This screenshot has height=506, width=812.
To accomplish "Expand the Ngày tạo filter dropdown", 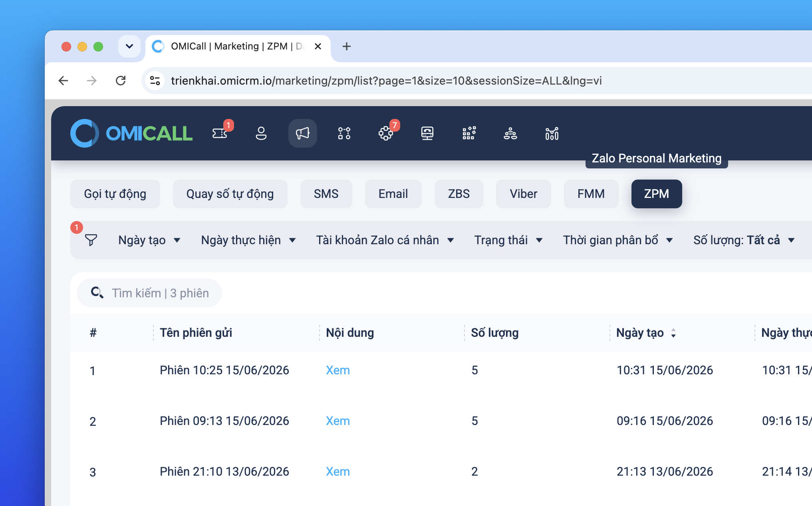I will tap(149, 240).
